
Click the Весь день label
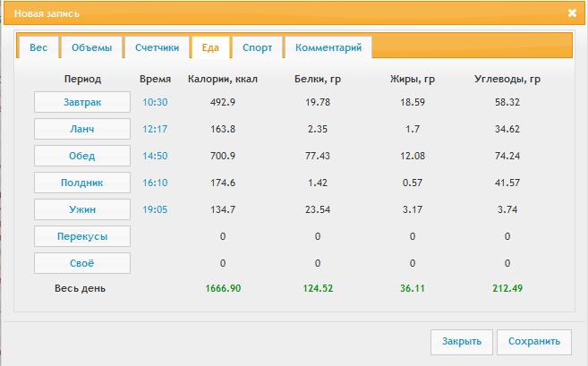[80, 288]
